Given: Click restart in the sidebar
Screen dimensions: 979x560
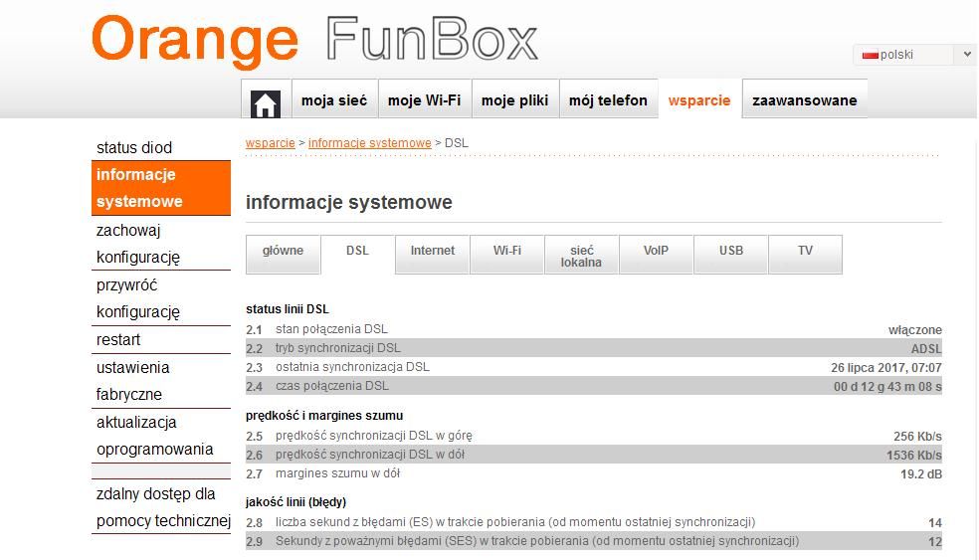Looking at the screenshot, I should pos(161,339).
